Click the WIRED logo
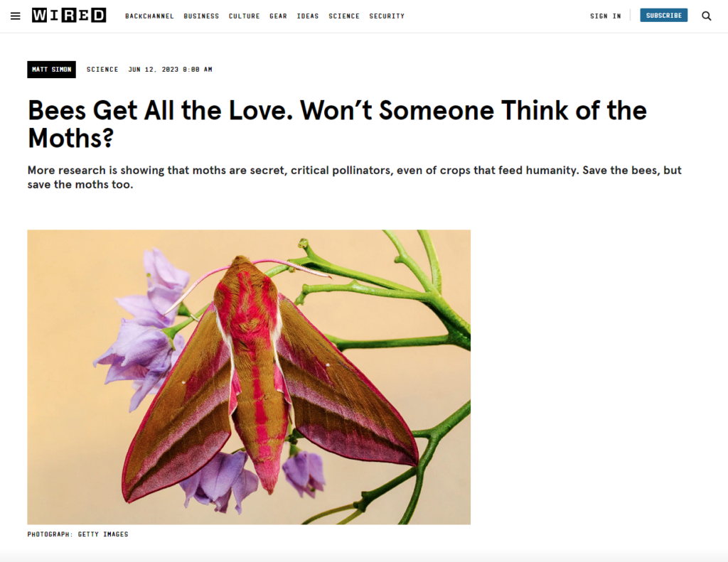728x562 pixels. click(68, 15)
